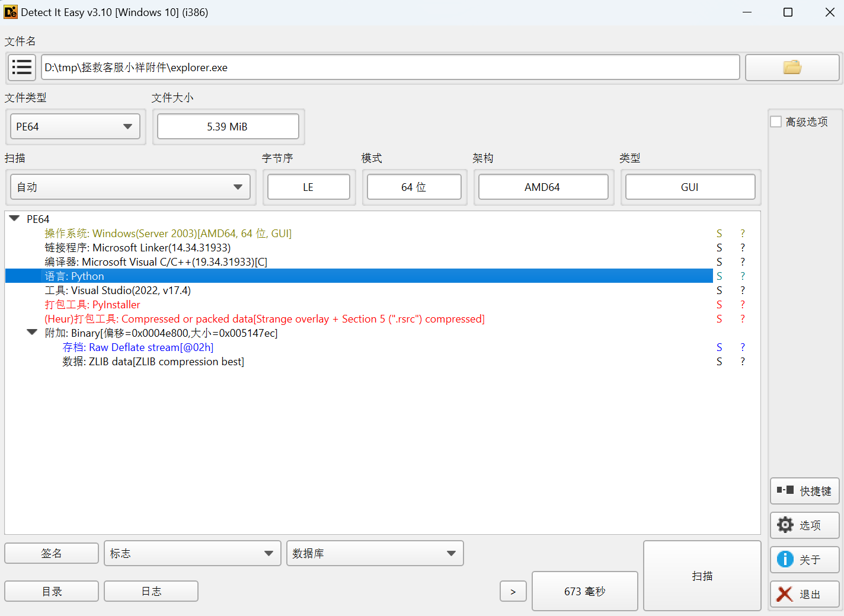Screen dimensions: 844x616
Task: Open the 标志 dropdown
Action: click(192, 553)
